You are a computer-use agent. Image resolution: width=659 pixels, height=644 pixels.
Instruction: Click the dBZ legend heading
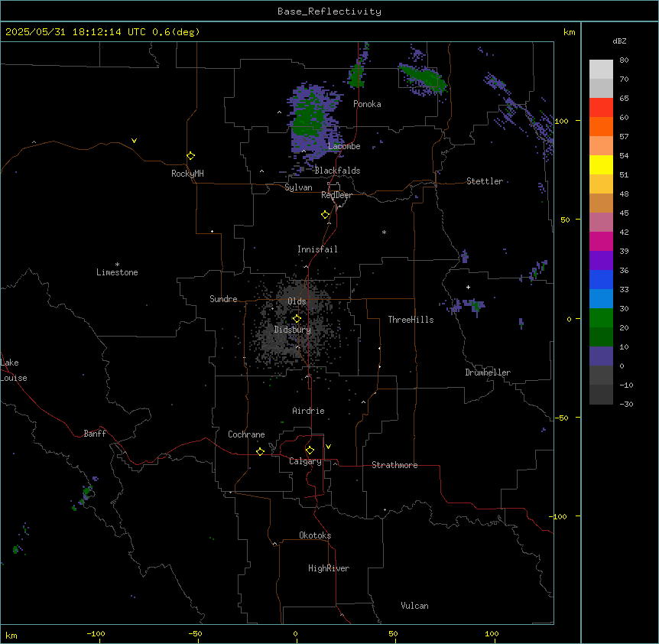[x=619, y=41]
